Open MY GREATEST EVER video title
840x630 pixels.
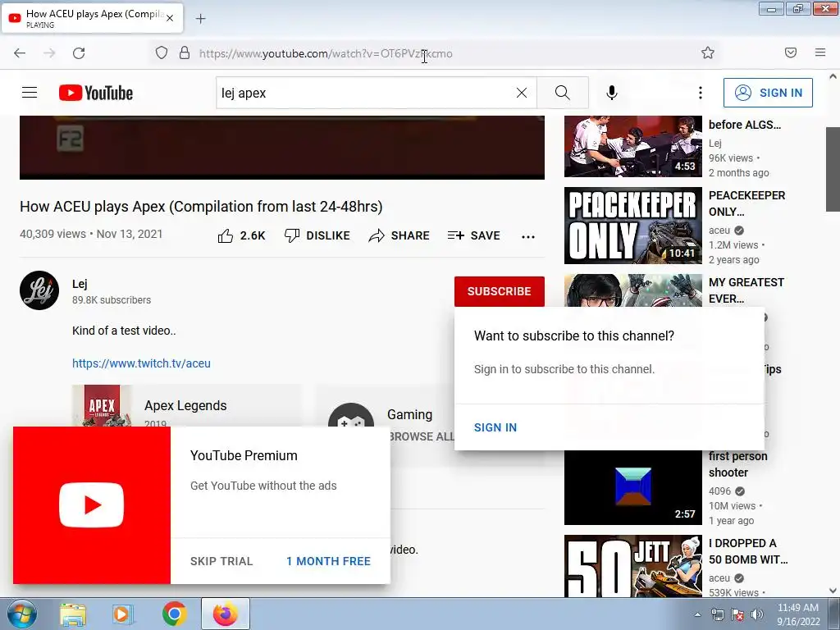pos(746,290)
